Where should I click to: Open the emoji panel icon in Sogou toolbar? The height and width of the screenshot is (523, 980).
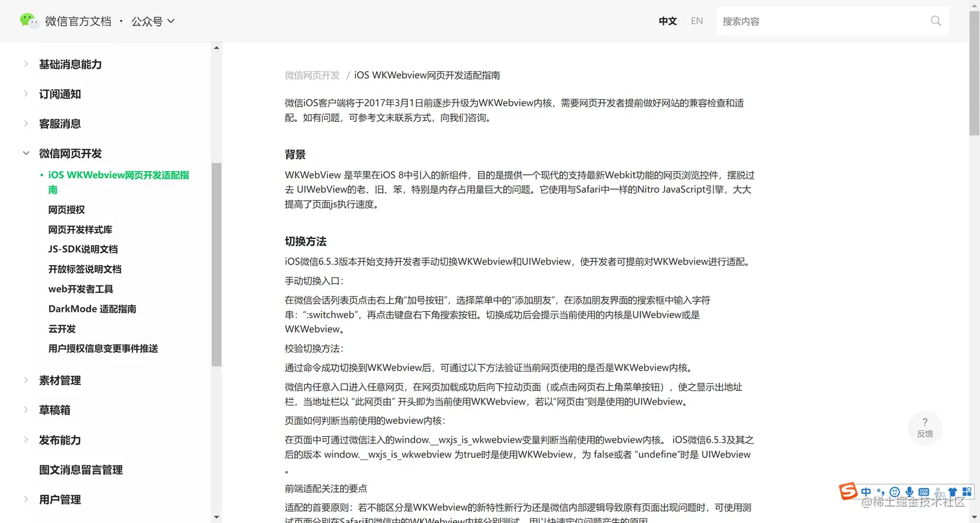(x=894, y=491)
